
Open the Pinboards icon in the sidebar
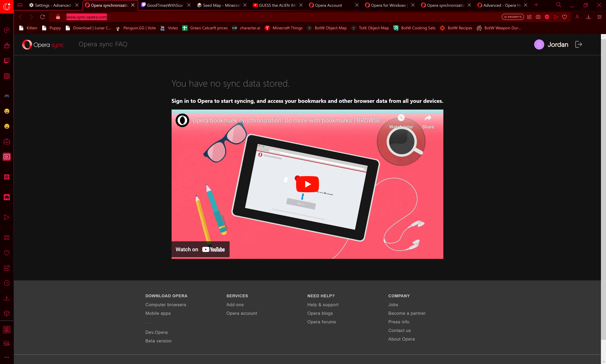[x=7, y=268]
